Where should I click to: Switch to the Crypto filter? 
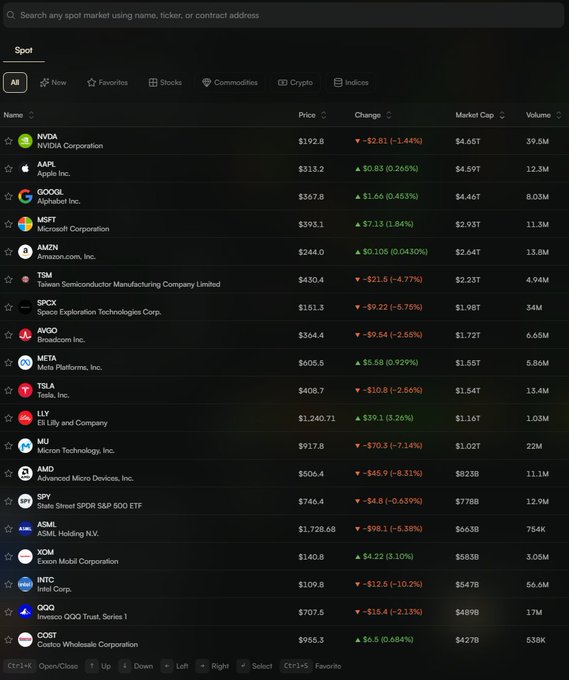coord(295,82)
